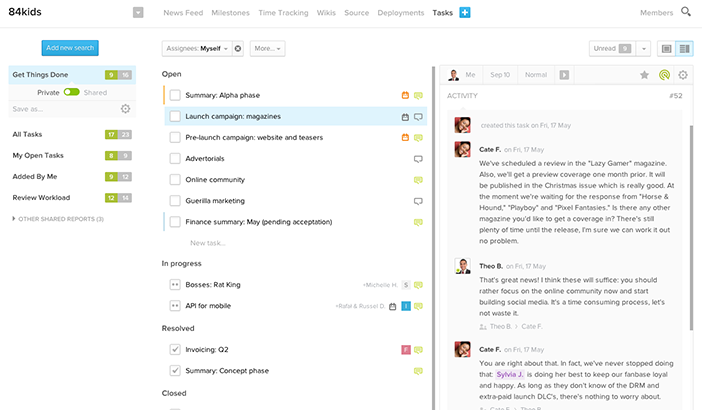Click the green subscribe signal icon
Image resolution: width=702 pixels, height=410 pixels.
(664, 75)
